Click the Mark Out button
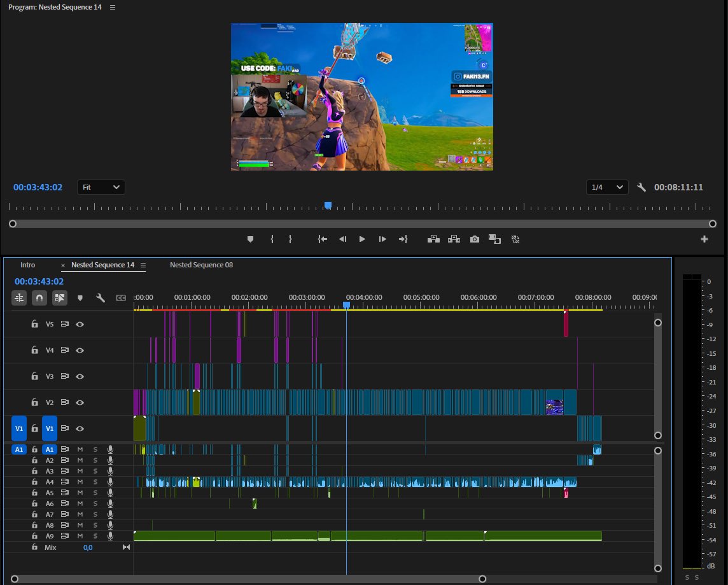Image resolution: width=728 pixels, height=585 pixels. [291, 239]
